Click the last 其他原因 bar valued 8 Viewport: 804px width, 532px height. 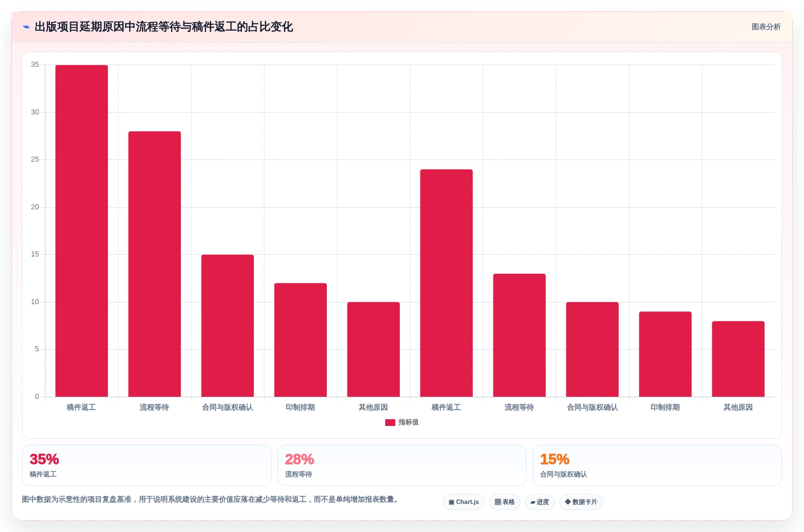(x=738, y=359)
